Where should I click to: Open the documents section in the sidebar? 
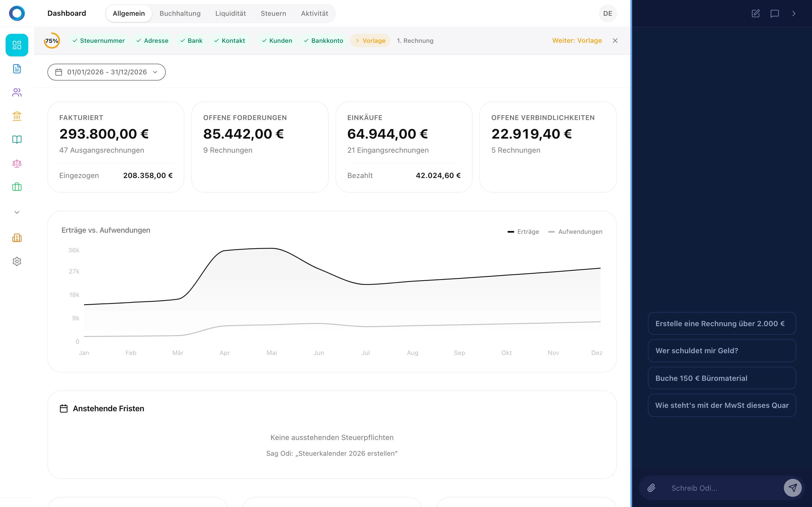17,69
